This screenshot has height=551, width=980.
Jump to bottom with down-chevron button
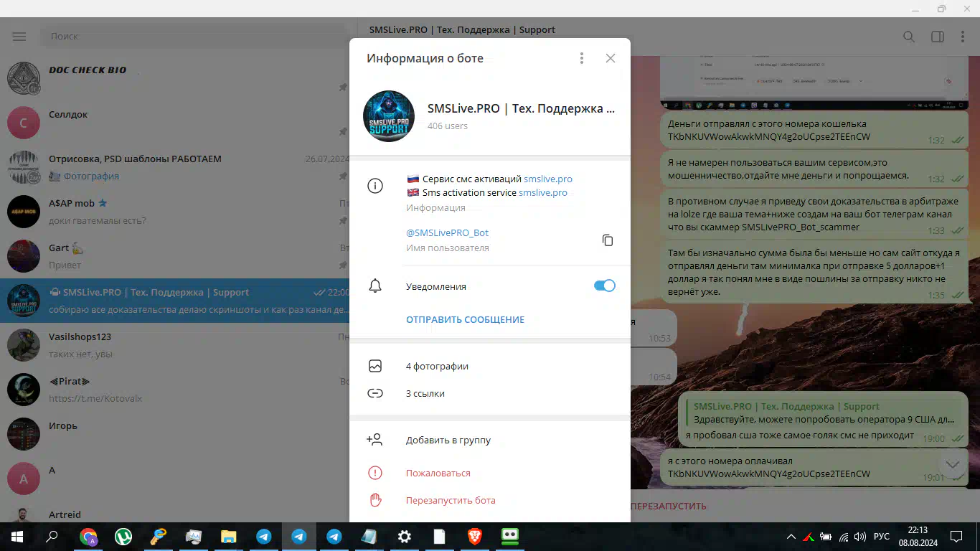[x=953, y=465]
